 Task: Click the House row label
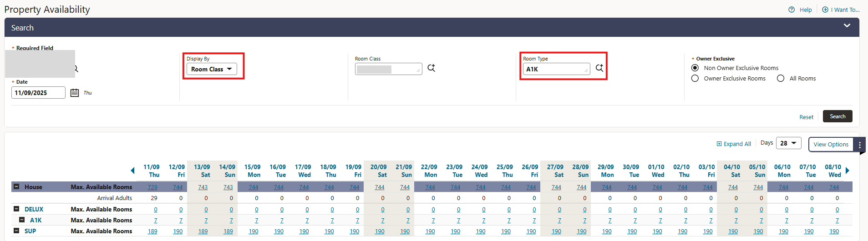tap(33, 187)
